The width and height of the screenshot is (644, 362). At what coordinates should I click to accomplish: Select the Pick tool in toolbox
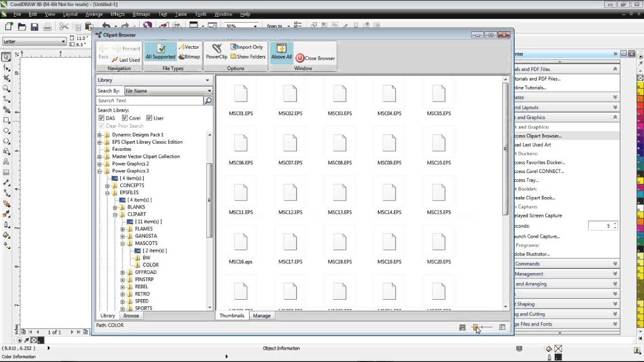(7, 57)
